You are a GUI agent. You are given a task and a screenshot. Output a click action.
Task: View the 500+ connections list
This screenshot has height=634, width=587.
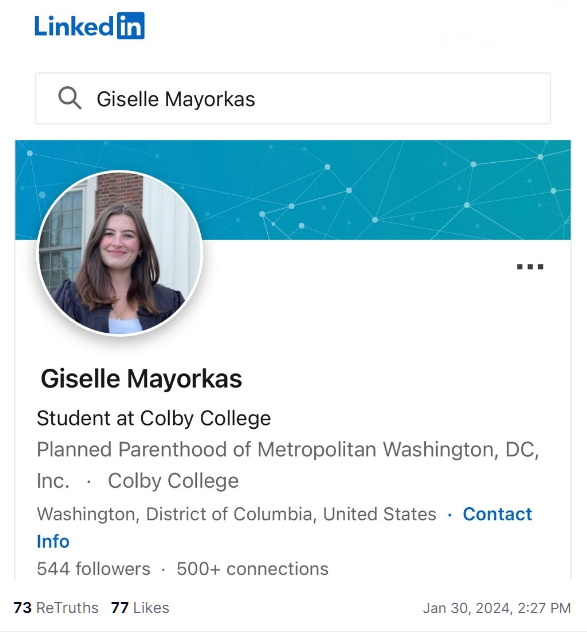pyautogui.click(x=252, y=569)
